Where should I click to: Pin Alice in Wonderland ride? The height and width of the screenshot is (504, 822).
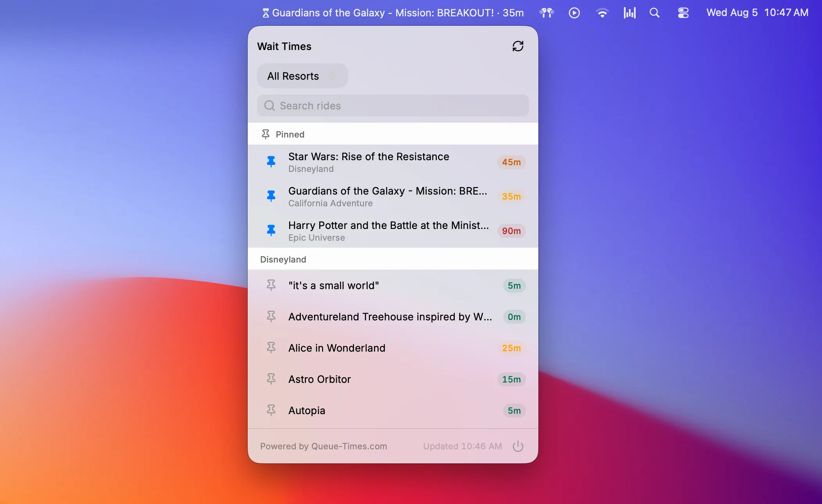(271, 348)
